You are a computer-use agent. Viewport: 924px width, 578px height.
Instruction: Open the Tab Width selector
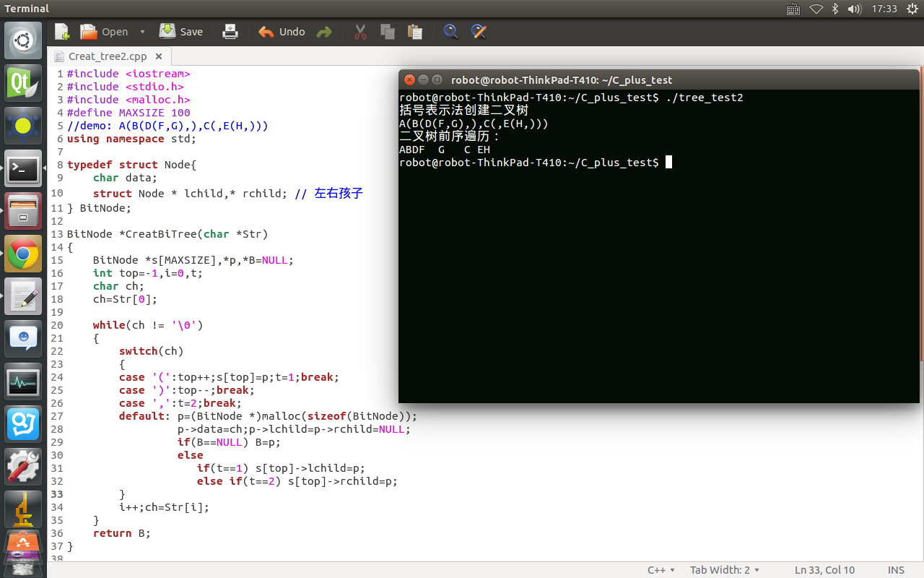tap(725, 570)
